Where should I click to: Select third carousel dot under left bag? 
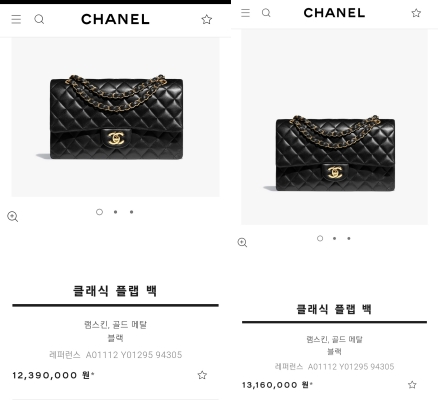click(x=132, y=212)
